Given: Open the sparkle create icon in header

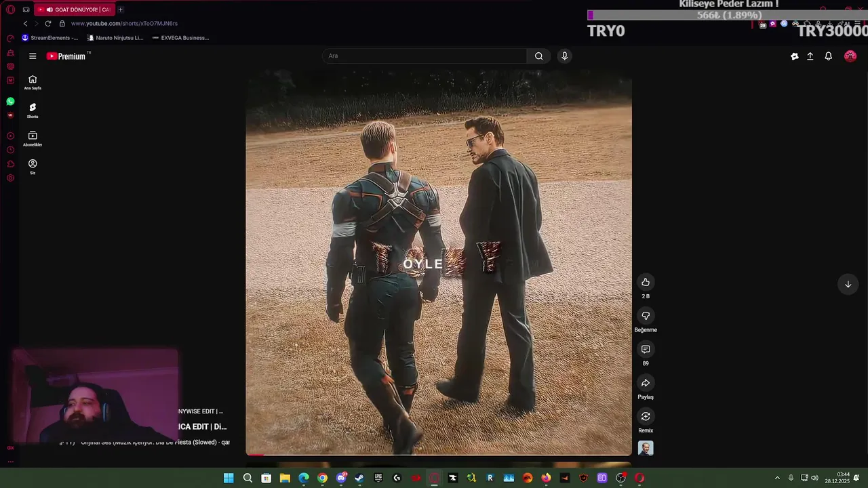Looking at the screenshot, I should [794, 56].
